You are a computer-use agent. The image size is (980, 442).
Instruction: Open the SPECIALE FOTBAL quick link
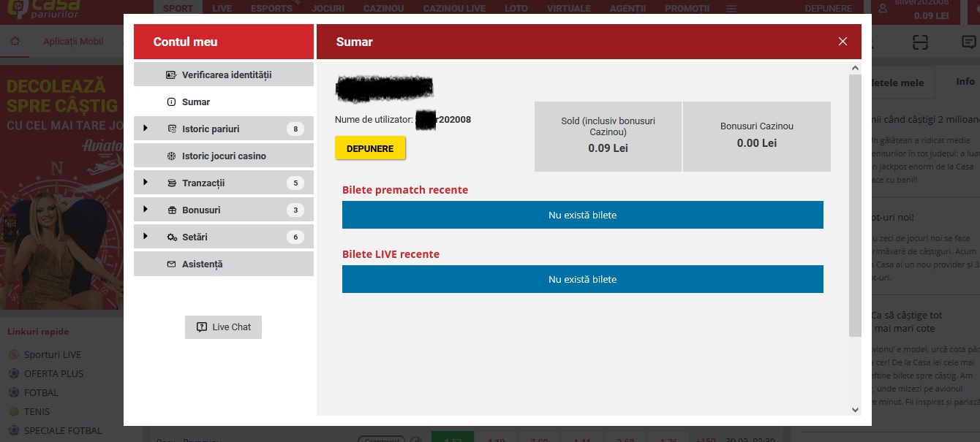[63, 430]
